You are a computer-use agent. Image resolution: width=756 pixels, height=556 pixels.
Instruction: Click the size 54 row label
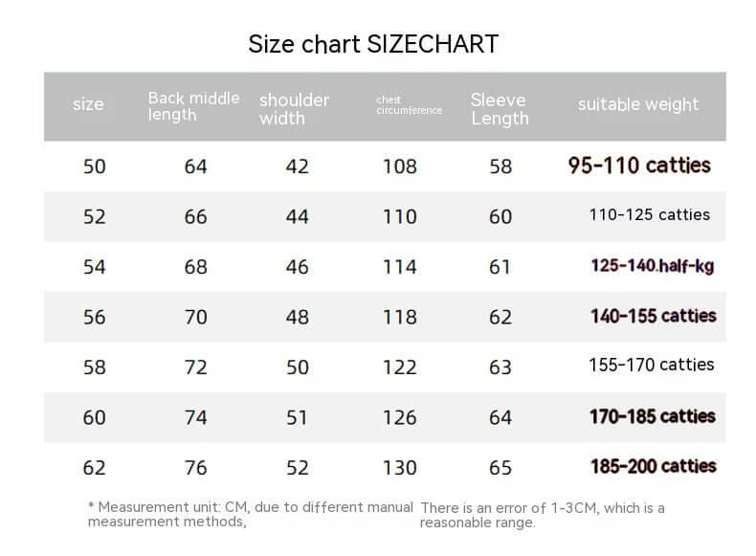94,267
